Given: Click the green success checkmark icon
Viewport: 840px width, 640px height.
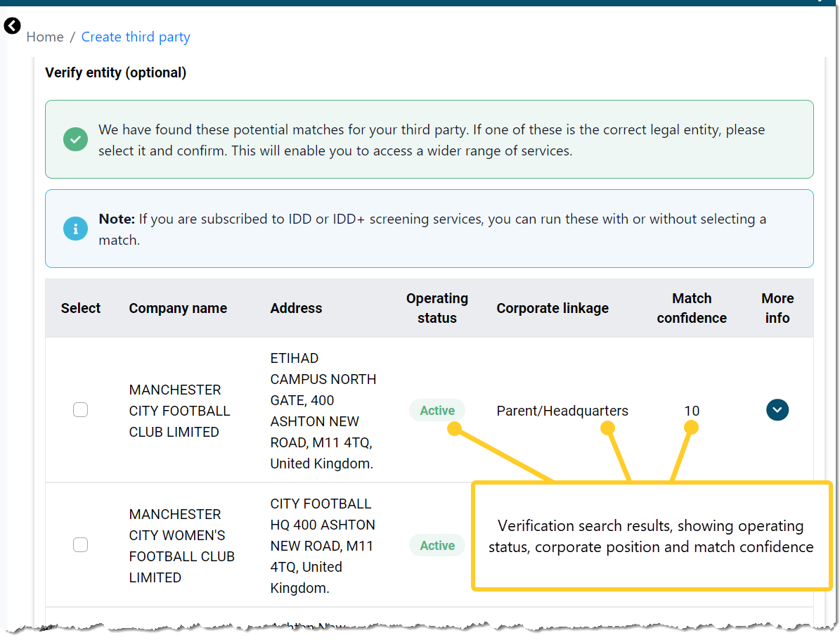Looking at the screenshot, I should point(75,139).
